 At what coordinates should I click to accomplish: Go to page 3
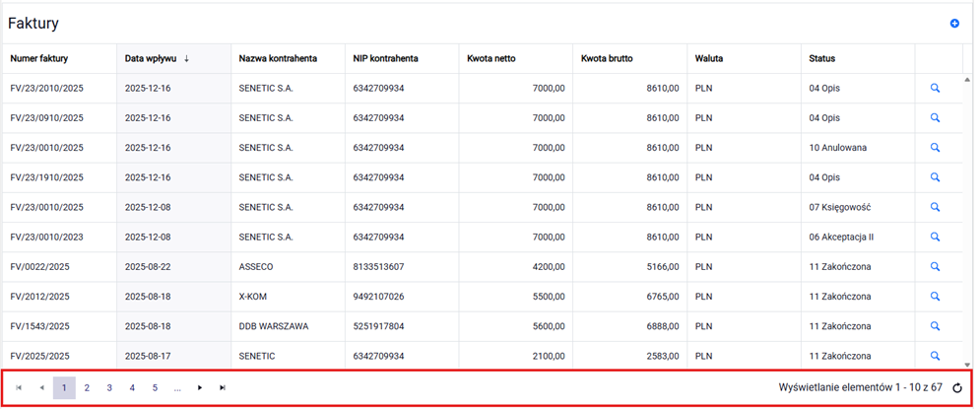click(x=109, y=387)
